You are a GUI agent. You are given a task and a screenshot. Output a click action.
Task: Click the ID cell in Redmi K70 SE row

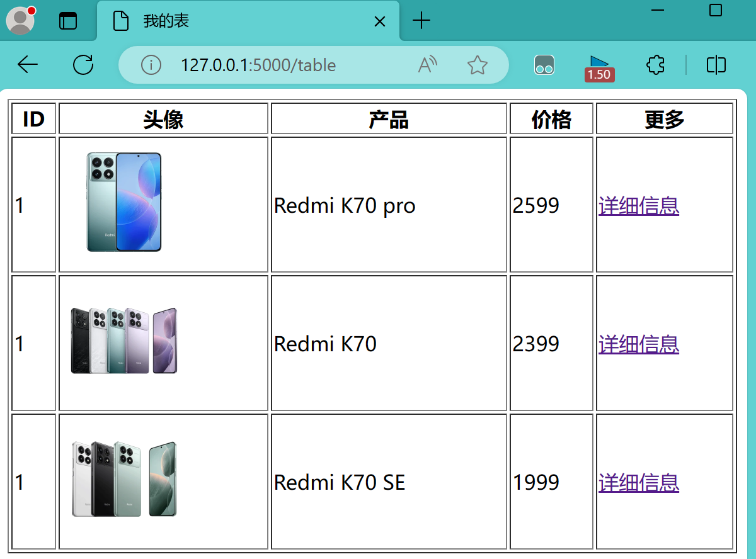click(34, 482)
